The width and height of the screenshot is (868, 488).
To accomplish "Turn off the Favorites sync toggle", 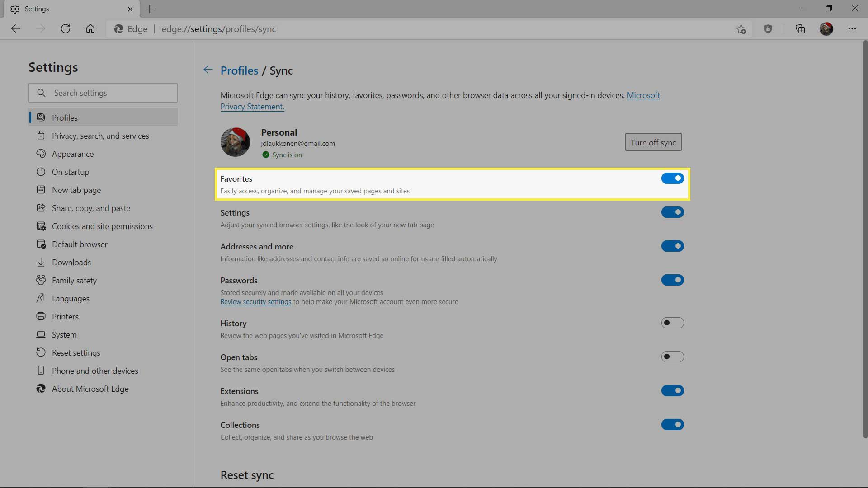I will tap(672, 178).
